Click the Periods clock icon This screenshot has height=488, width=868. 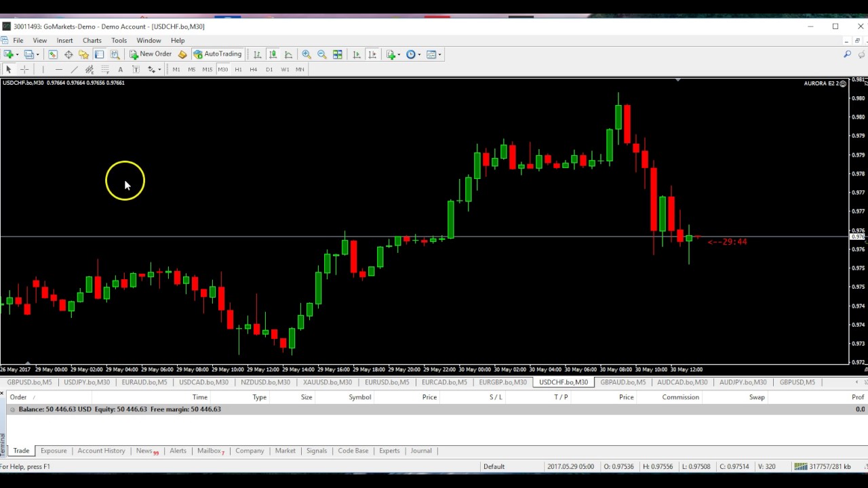pos(410,54)
